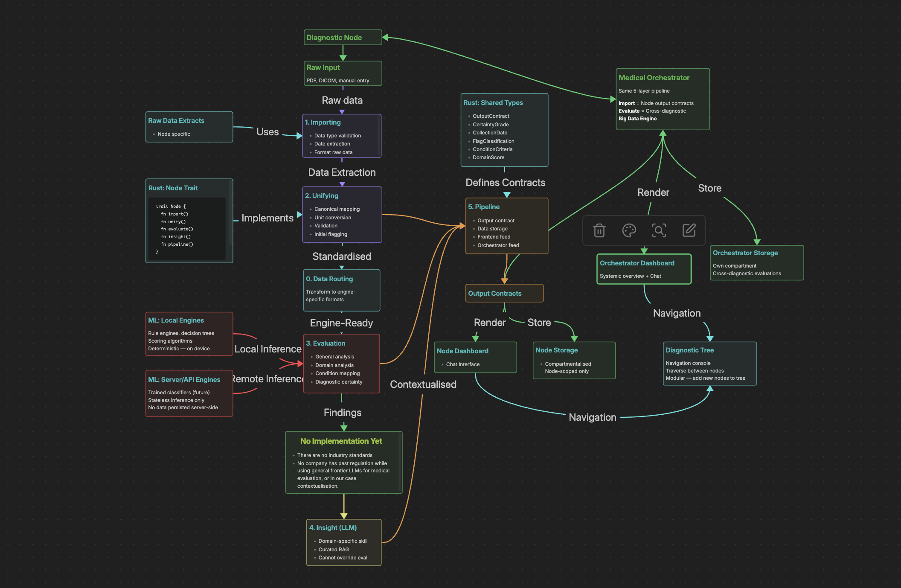Click the 'Contextualised' edge label

[423, 384]
